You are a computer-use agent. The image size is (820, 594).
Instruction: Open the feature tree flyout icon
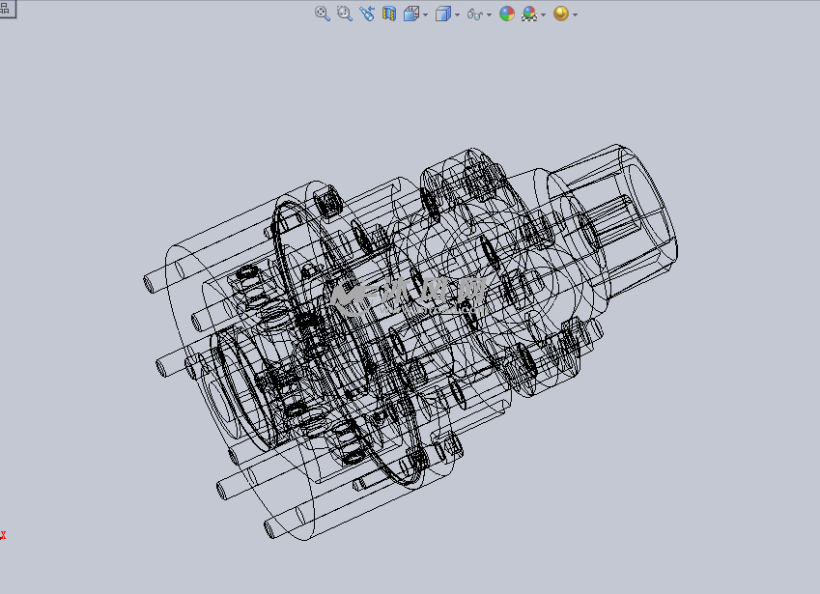coord(5,7)
